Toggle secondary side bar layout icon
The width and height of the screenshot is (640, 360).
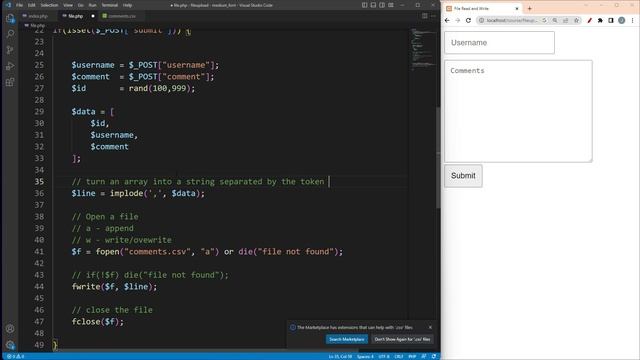point(382,5)
